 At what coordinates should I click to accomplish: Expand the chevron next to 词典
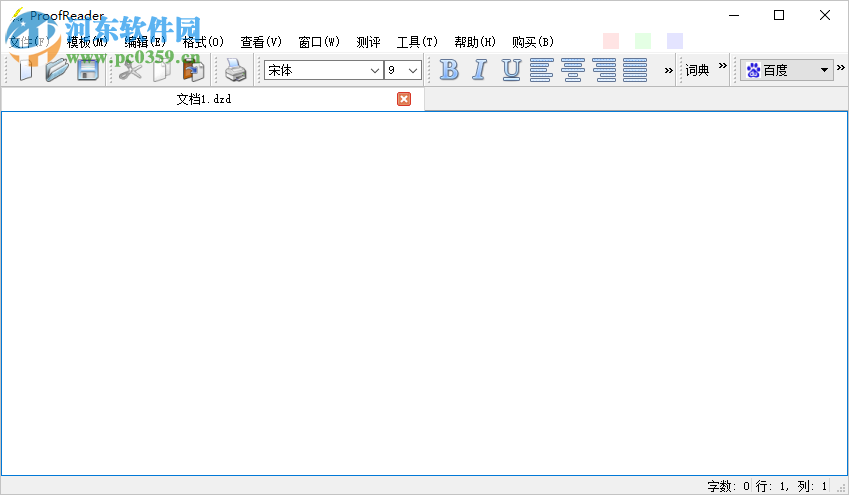pos(722,66)
